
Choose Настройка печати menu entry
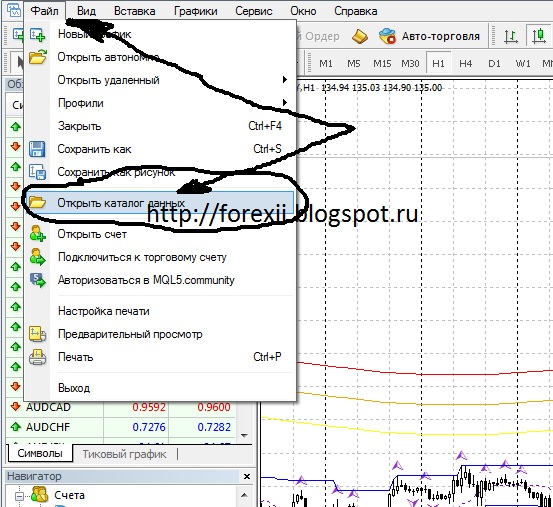160,311
